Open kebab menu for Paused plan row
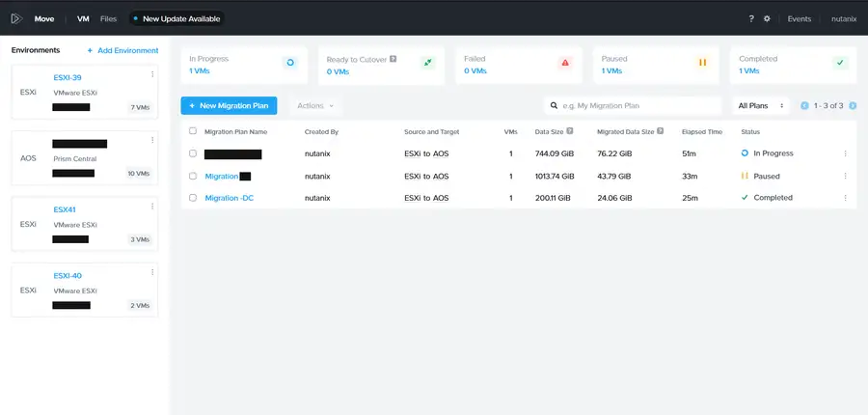The width and height of the screenshot is (868, 415). pyautogui.click(x=845, y=176)
